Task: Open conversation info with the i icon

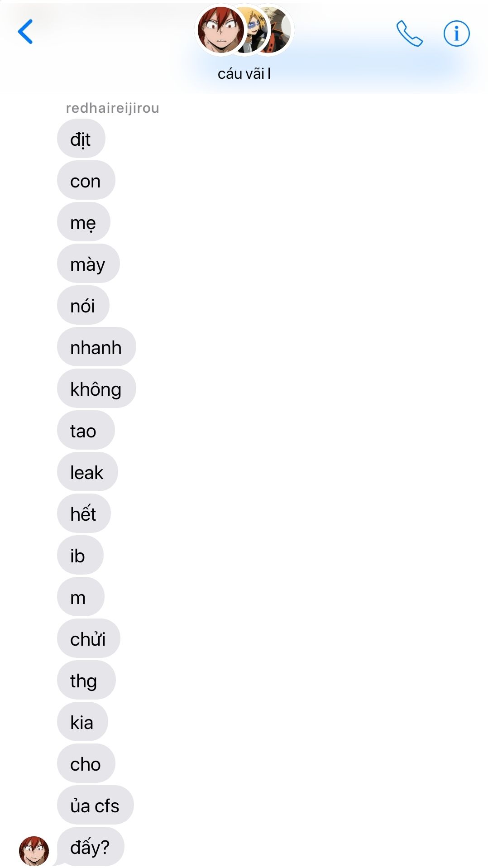Action: tap(456, 34)
